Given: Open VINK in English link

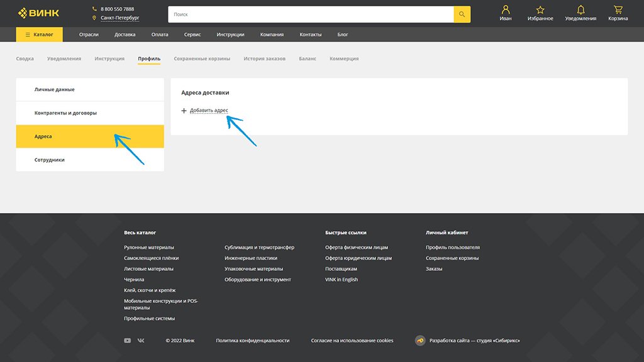Looking at the screenshot, I should (341, 279).
